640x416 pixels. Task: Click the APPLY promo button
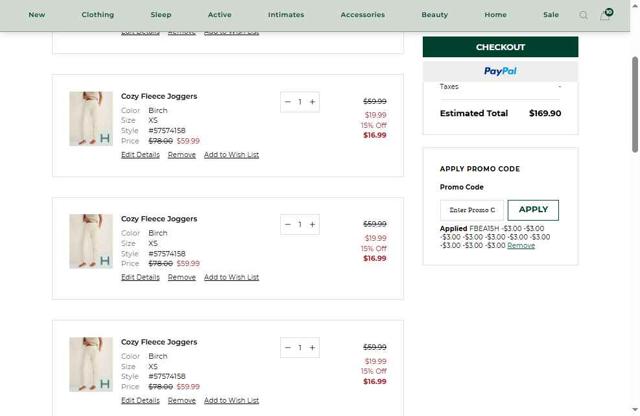(x=533, y=210)
